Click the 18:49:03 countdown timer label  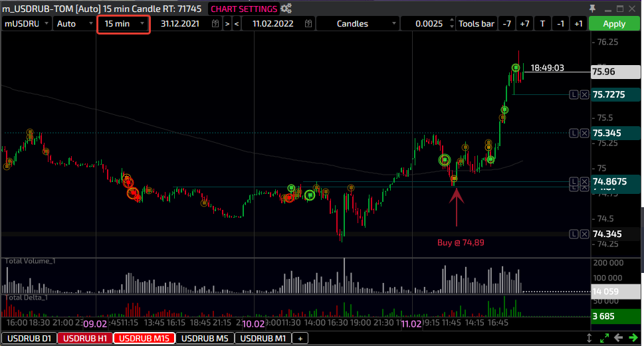pyautogui.click(x=547, y=68)
